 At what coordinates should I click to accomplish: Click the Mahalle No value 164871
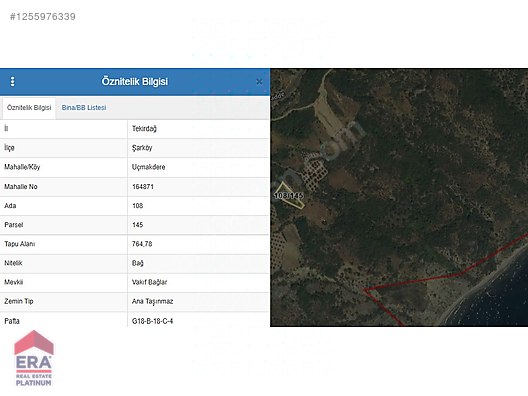[143, 187]
